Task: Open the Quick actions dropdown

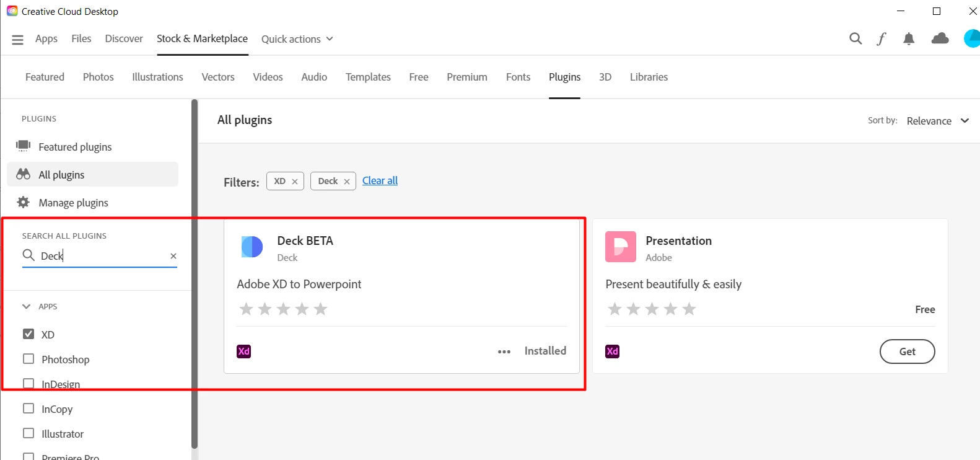Action: click(x=297, y=39)
